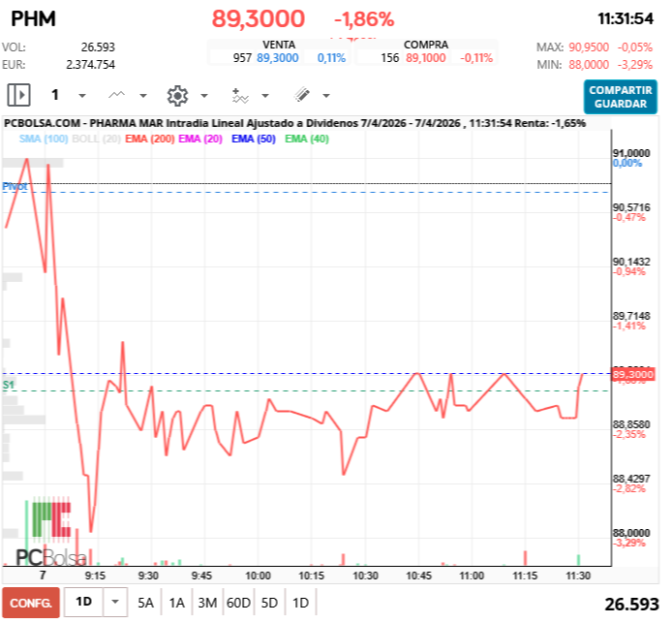Click the Pivot level label on chart

click(x=15, y=186)
